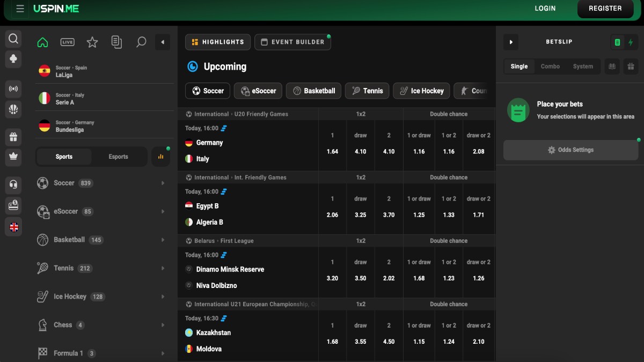The image size is (644, 362).
Task: Expand the Soccer sport category
Action: pyautogui.click(x=101, y=183)
